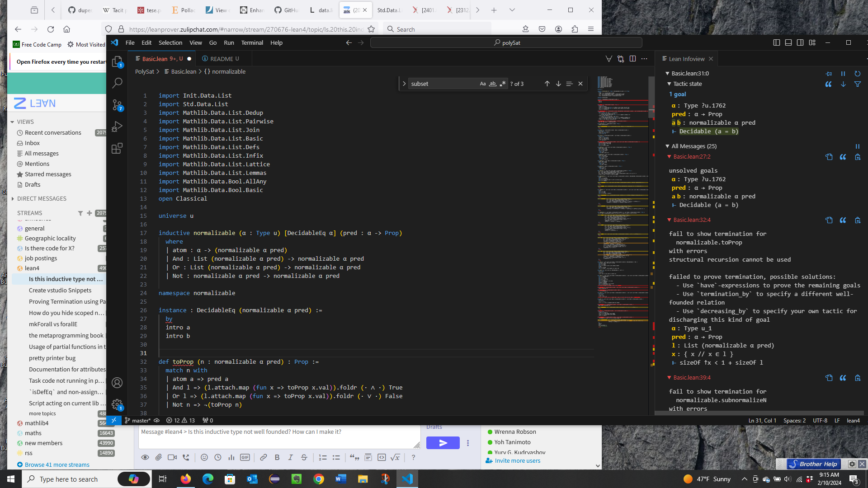Collapse the Basic.lean:31:0 section in Infoview
Image resolution: width=868 pixels, height=488 pixels.
click(667, 74)
